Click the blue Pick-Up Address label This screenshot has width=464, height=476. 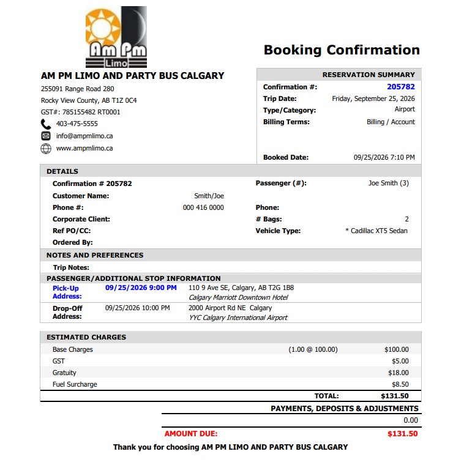[67, 292]
